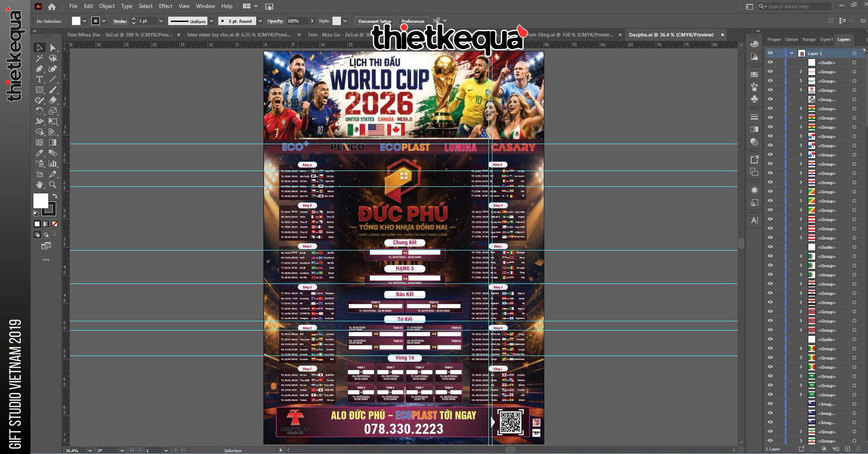Choose the Mesh tool
The image size is (868, 454).
(40, 142)
